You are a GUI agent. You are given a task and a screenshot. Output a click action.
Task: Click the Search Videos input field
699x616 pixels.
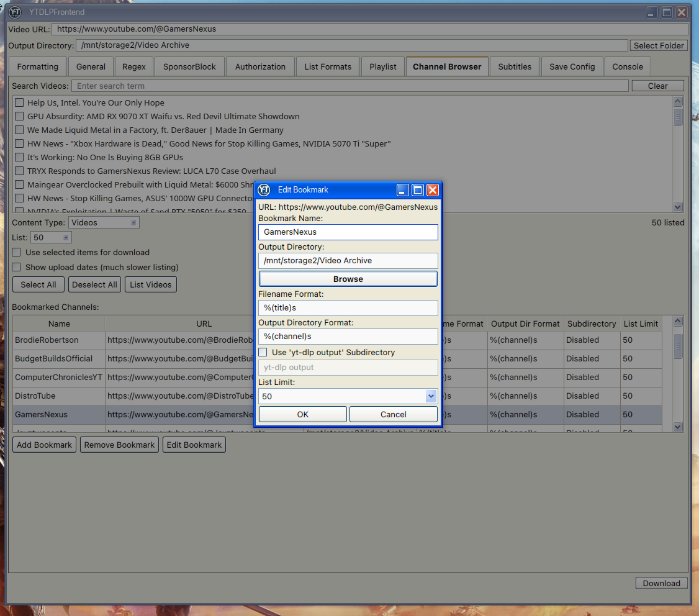tap(350, 86)
